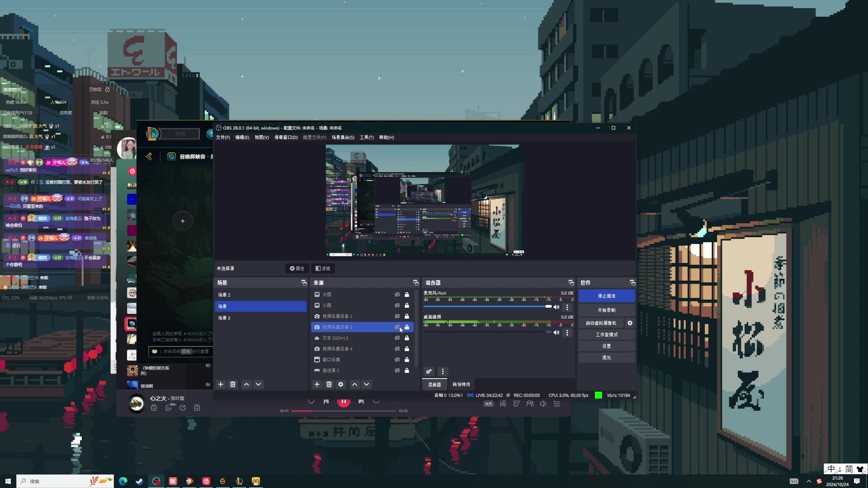868x488 pixels.
Task: Toggle lock on 视频采集设备 3 source
Action: [407, 327]
